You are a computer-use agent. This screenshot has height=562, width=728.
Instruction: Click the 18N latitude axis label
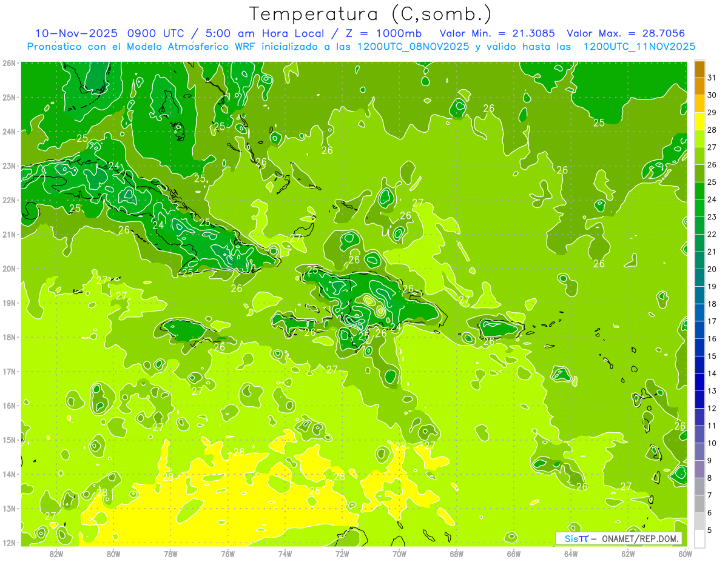click(x=8, y=337)
